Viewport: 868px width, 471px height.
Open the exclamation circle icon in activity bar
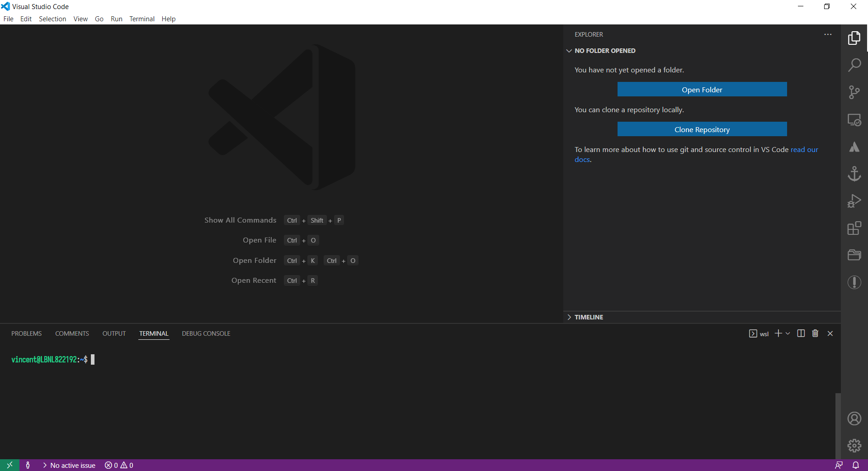pyautogui.click(x=854, y=282)
